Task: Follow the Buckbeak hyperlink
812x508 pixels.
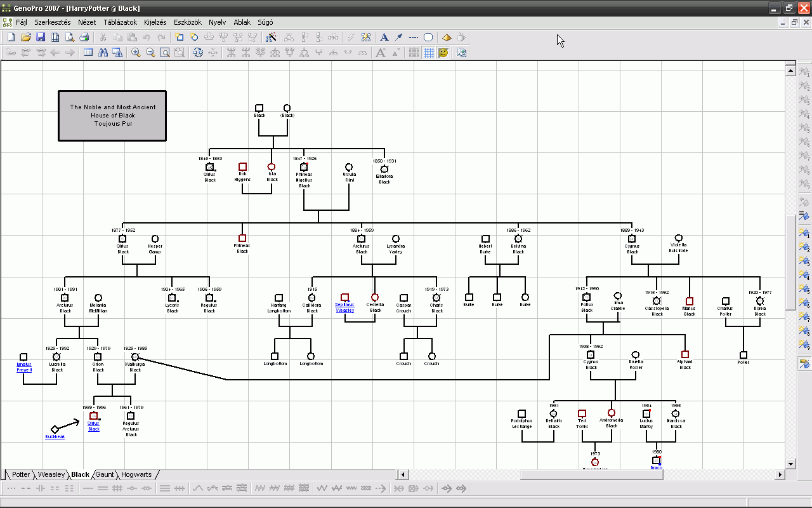Action: point(55,437)
